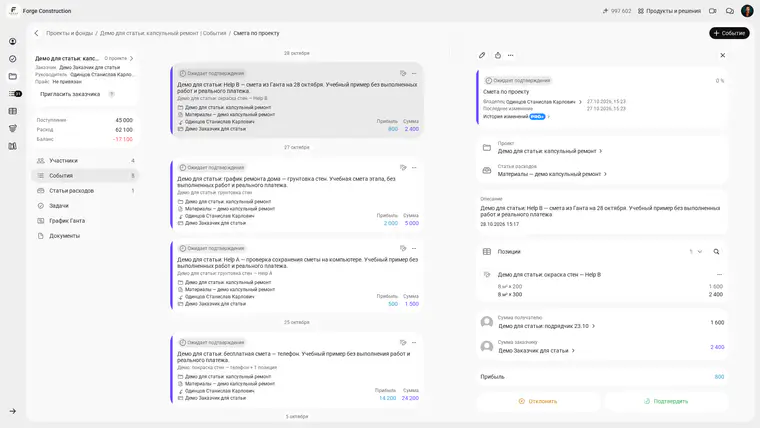Open more menu on бесплатная смета event card
This screenshot has height=428, width=760.
pyautogui.click(x=414, y=342)
